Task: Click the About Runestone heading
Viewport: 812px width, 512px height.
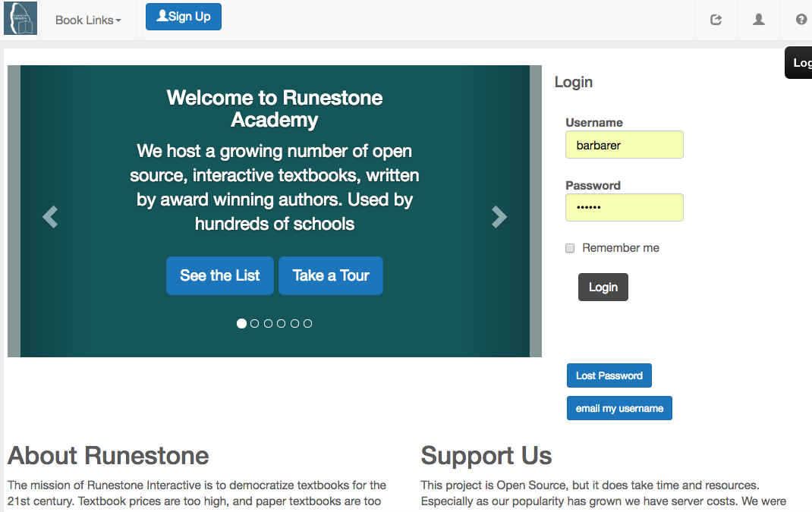Action: click(x=109, y=456)
